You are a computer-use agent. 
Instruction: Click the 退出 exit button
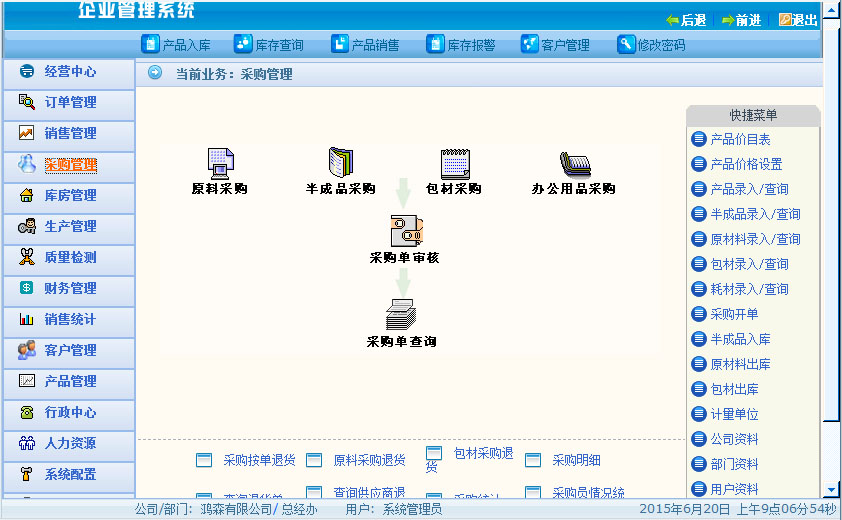798,20
